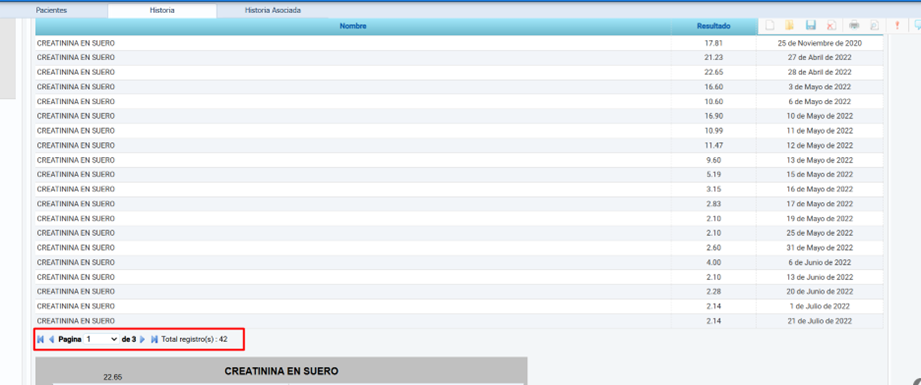Switch to the Pacientes tab

click(x=51, y=11)
